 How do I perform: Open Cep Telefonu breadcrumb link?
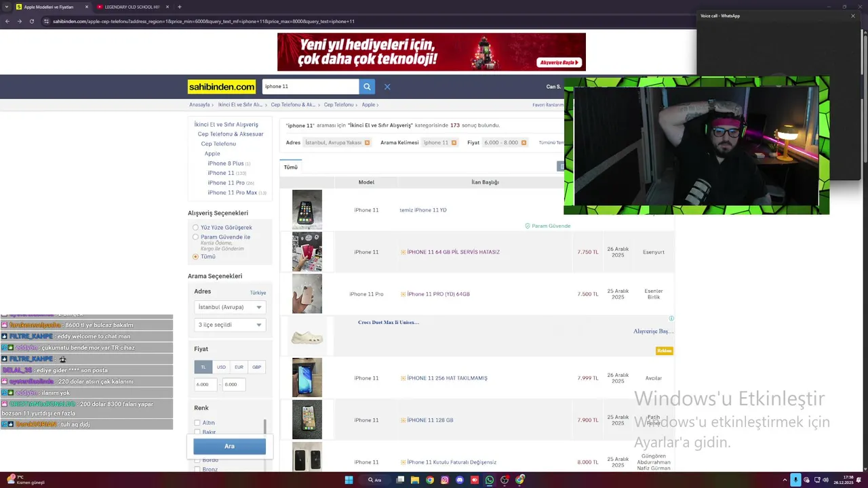pos(338,105)
